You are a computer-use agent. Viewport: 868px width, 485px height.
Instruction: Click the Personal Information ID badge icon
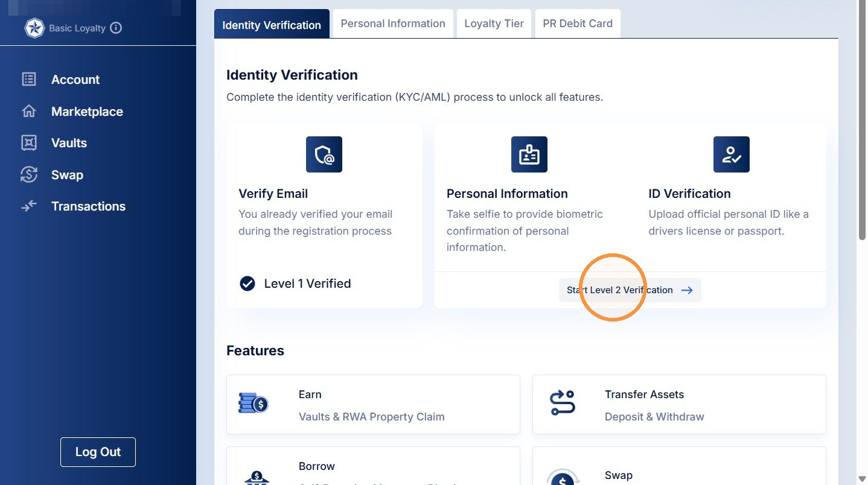pyautogui.click(x=529, y=154)
